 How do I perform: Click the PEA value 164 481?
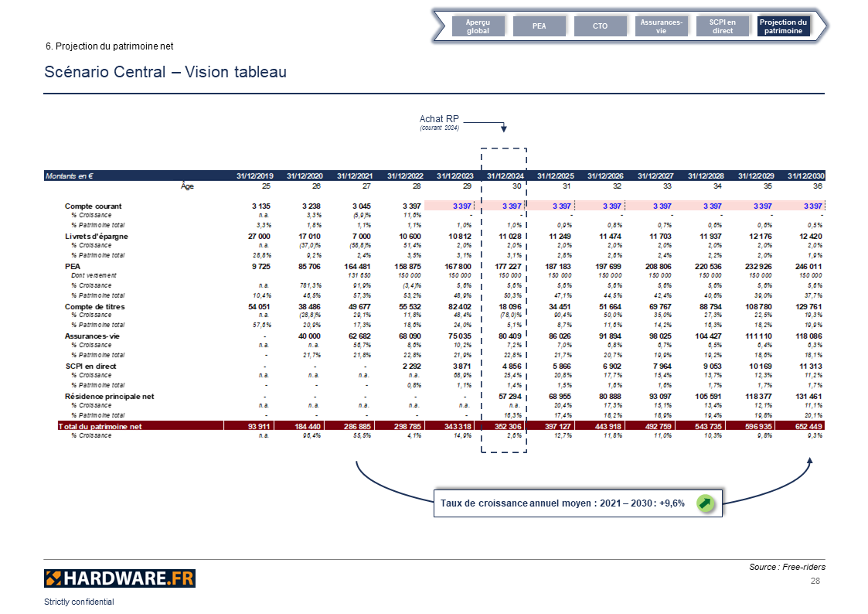pyautogui.click(x=358, y=266)
